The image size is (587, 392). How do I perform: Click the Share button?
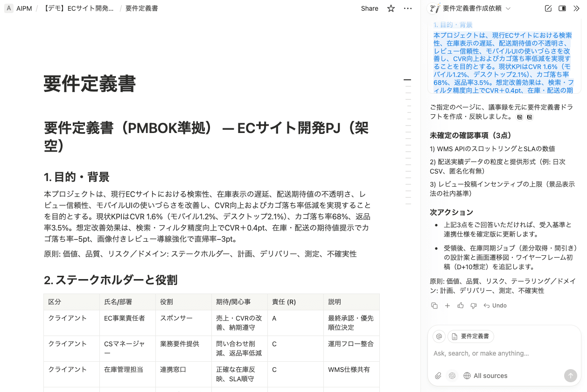370,8
